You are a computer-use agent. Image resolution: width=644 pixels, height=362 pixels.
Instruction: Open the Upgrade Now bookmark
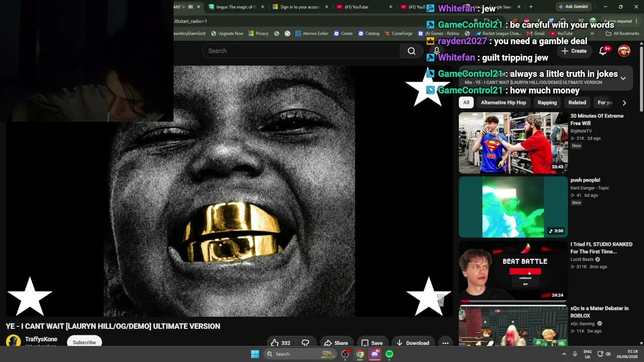pyautogui.click(x=227, y=34)
